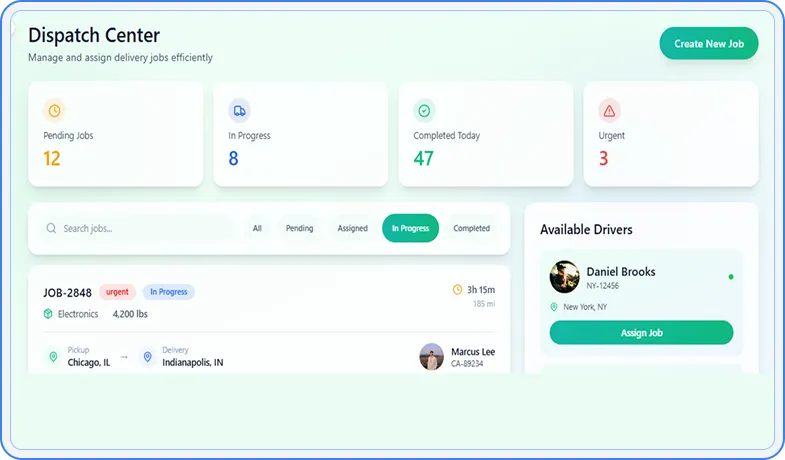Open Daniel Brooks driver avatar

(565, 277)
